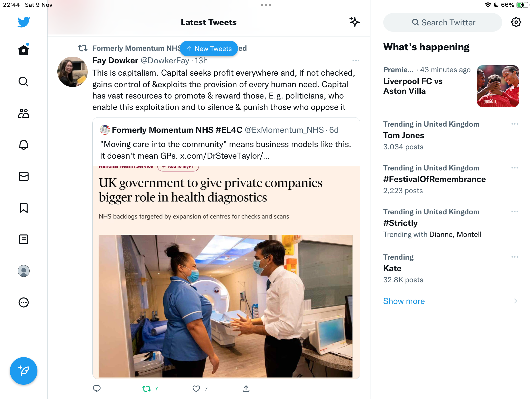Open Fay Dowker's profile picture
Screen dimensions: 532x399
tap(72, 72)
